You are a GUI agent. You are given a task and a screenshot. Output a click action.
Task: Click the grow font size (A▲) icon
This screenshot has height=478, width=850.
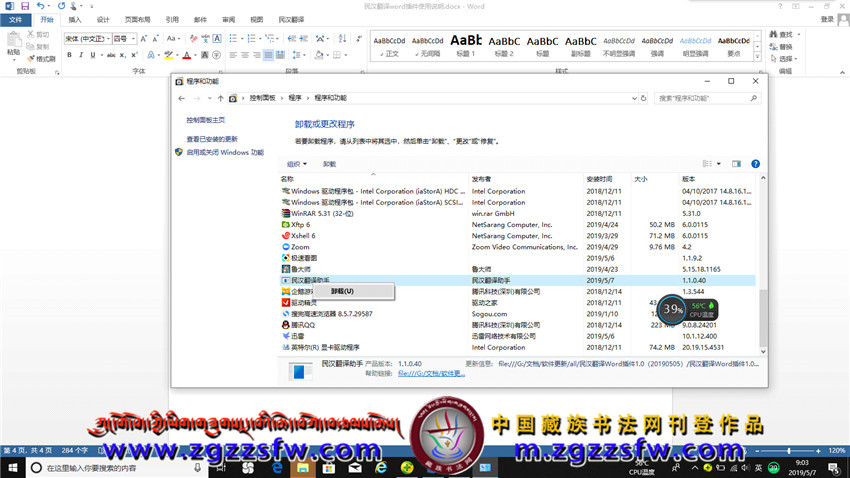144,38
